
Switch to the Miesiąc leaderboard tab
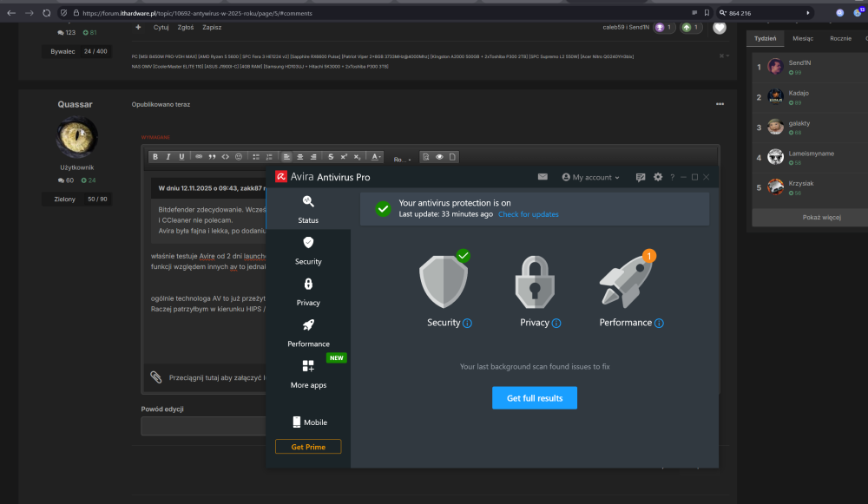[803, 39]
